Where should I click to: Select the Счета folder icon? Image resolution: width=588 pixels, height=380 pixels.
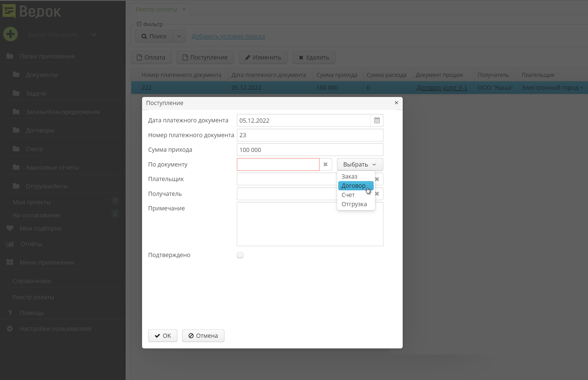click(x=16, y=148)
